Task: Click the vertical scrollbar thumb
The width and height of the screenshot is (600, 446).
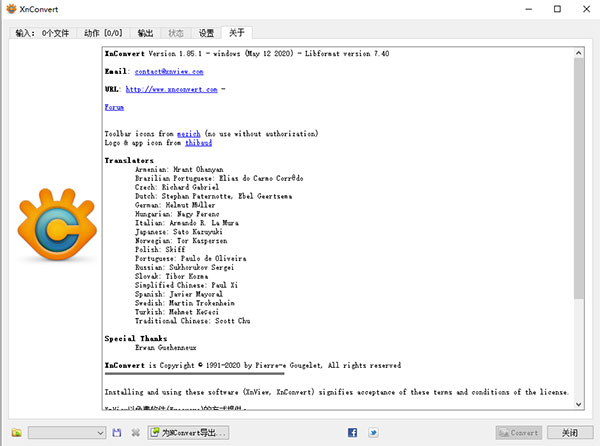Action: [x=579, y=178]
